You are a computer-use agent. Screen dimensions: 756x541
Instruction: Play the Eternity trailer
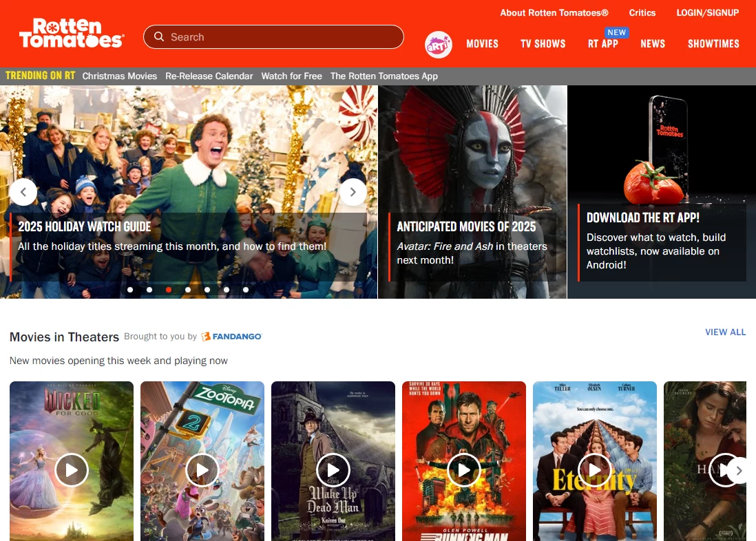click(x=595, y=470)
